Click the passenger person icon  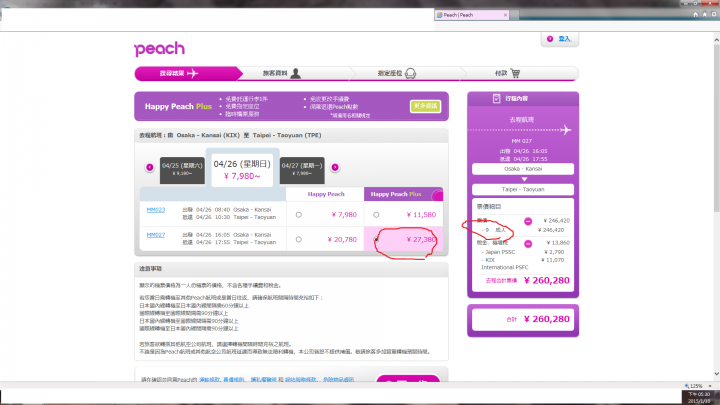pyautogui.click(x=296, y=73)
